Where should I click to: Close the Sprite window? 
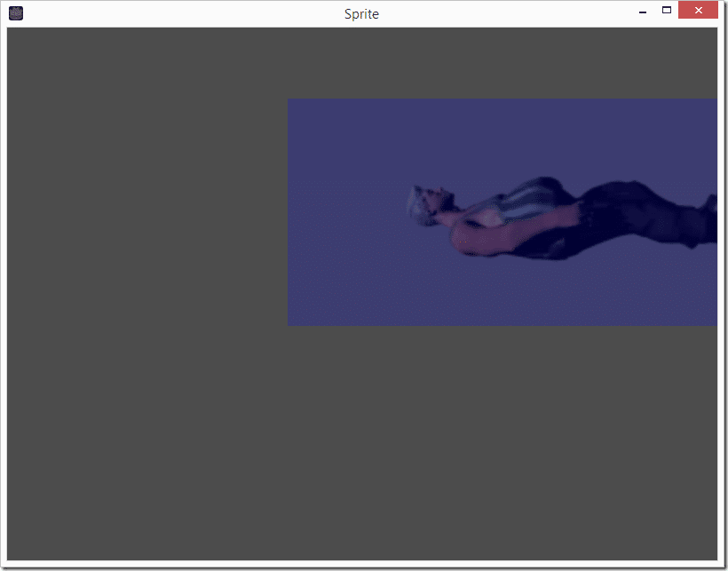698,11
